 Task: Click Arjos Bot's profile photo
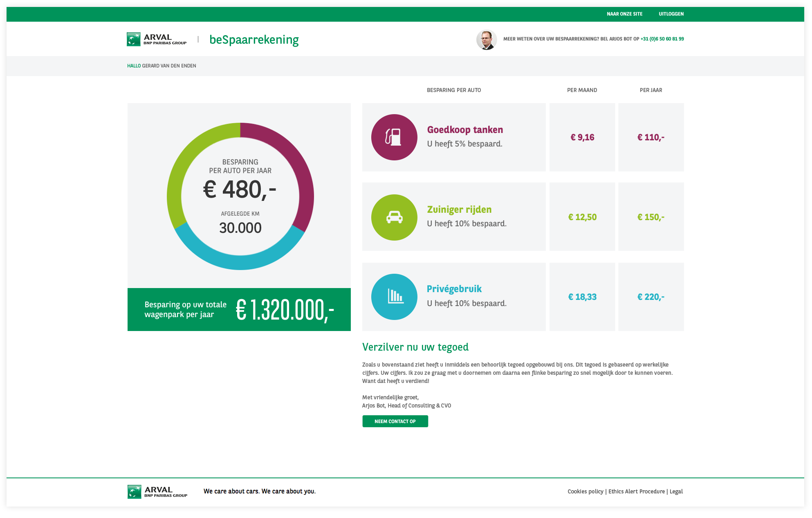[486, 40]
